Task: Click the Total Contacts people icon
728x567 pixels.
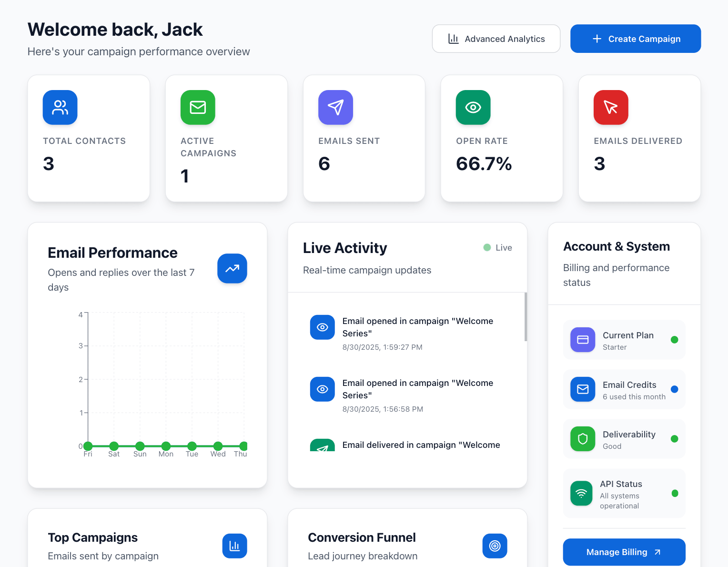Action: [60, 107]
